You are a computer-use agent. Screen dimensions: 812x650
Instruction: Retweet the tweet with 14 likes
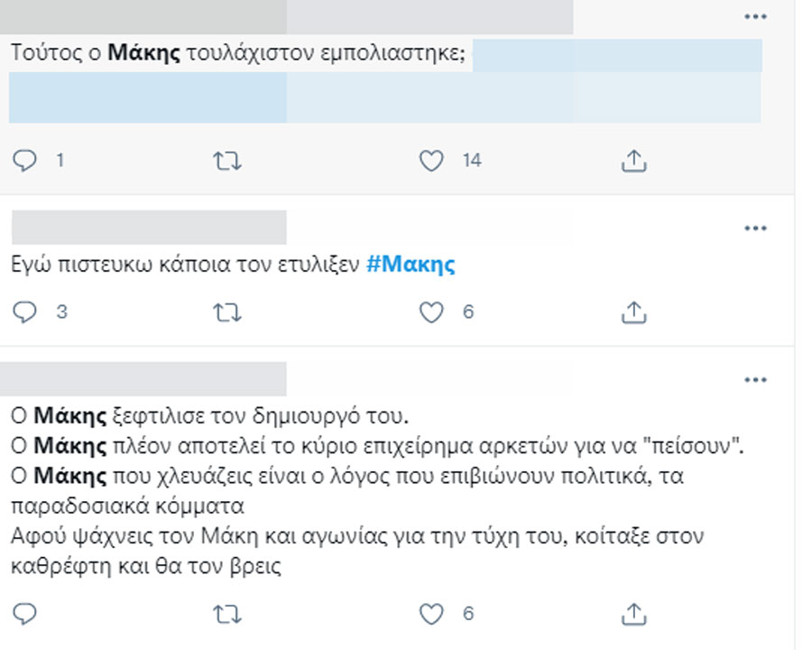[x=227, y=161]
